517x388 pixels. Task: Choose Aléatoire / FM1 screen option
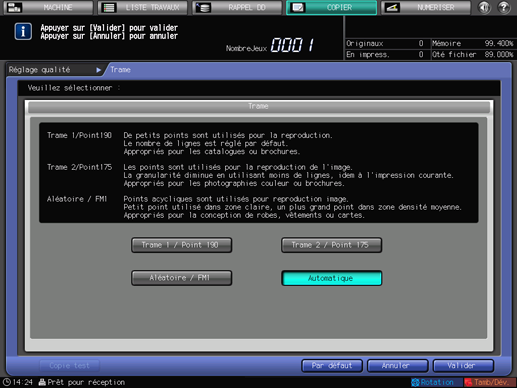[x=181, y=278]
